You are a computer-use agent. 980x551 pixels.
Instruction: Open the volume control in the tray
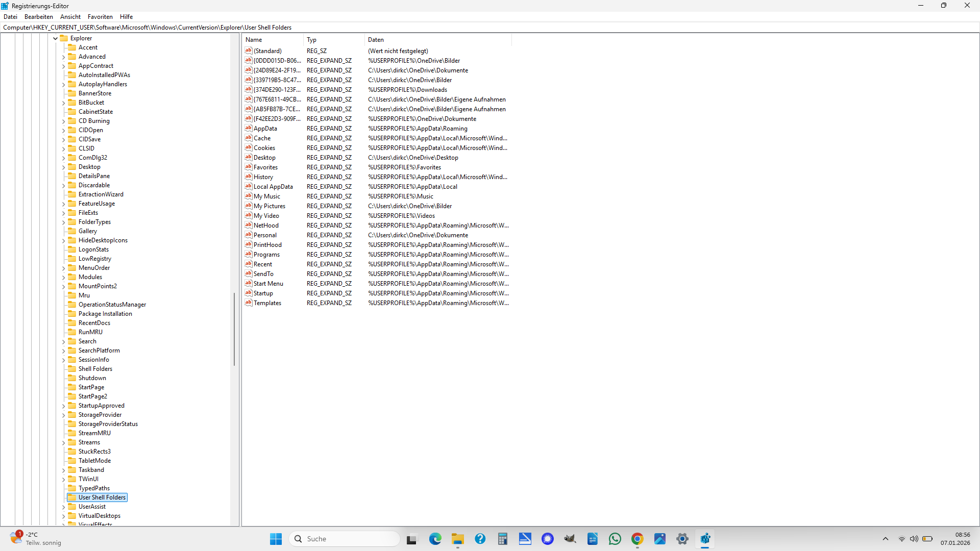pos(914,539)
